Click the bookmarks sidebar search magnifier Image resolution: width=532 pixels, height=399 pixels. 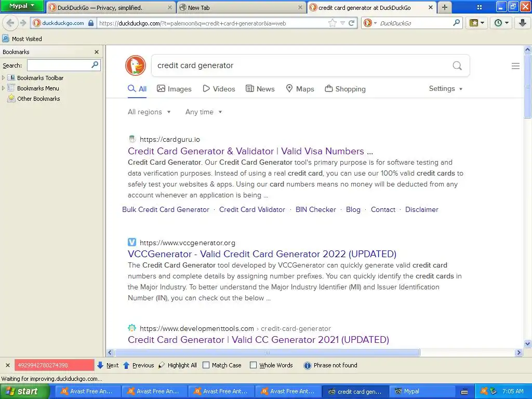pos(95,64)
